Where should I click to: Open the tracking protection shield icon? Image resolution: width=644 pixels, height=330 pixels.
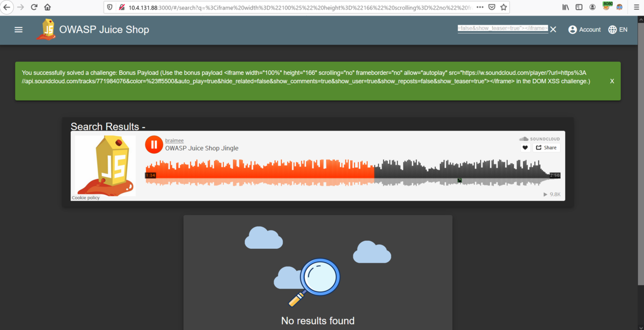click(110, 8)
